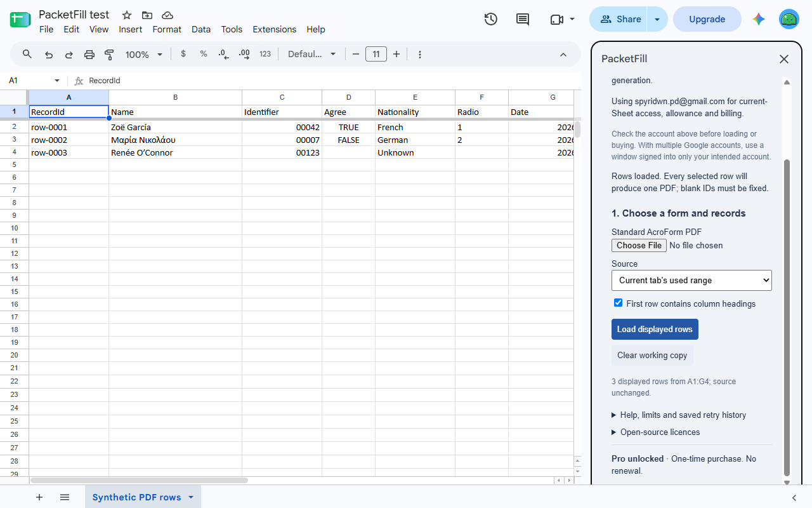This screenshot has width=812, height=508.
Task: Apply currency format with dollar icon
Action: coord(183,54)
